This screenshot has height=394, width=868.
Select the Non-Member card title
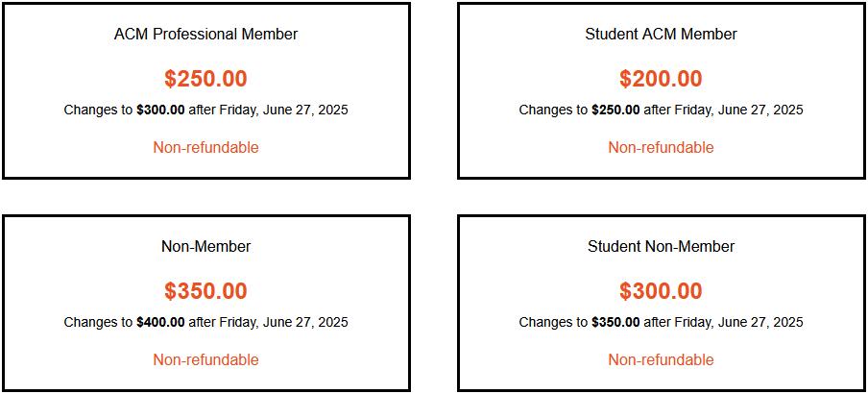click(205, 246)
